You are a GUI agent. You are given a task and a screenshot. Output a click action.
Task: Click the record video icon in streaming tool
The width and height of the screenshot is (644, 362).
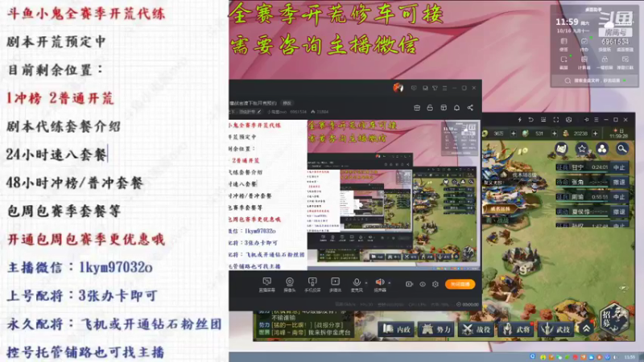pos(409,284)
